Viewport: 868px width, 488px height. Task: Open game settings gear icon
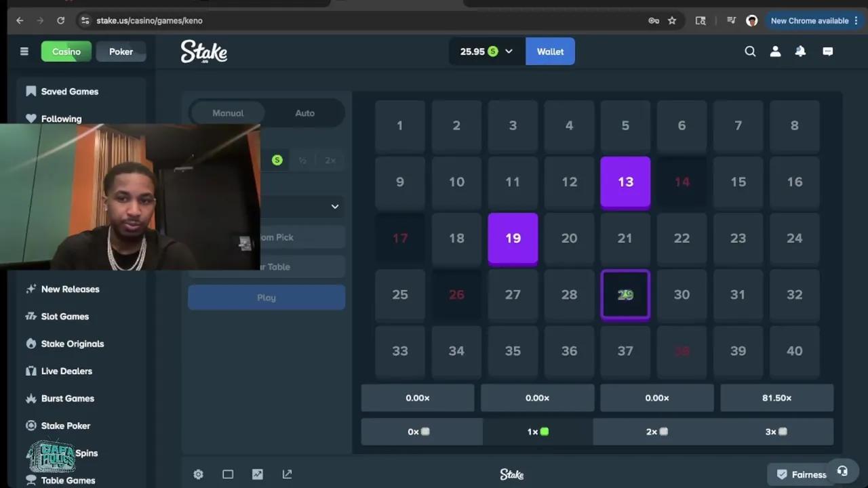pos(198,474)
